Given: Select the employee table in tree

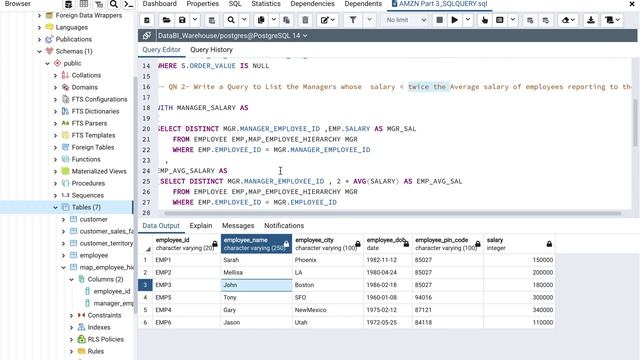Looking at the screenshot, I should click(94, 256).
